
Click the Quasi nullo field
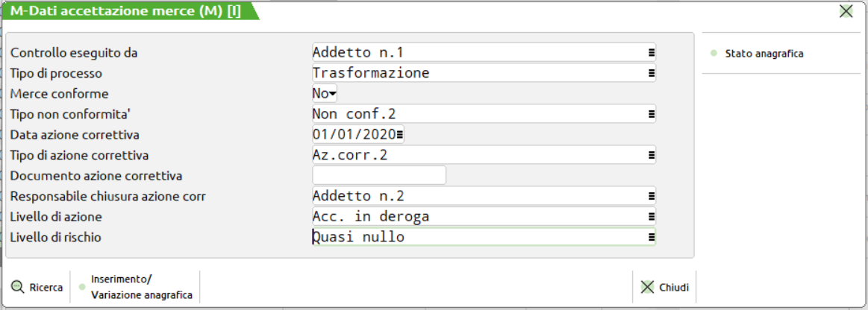478,237
